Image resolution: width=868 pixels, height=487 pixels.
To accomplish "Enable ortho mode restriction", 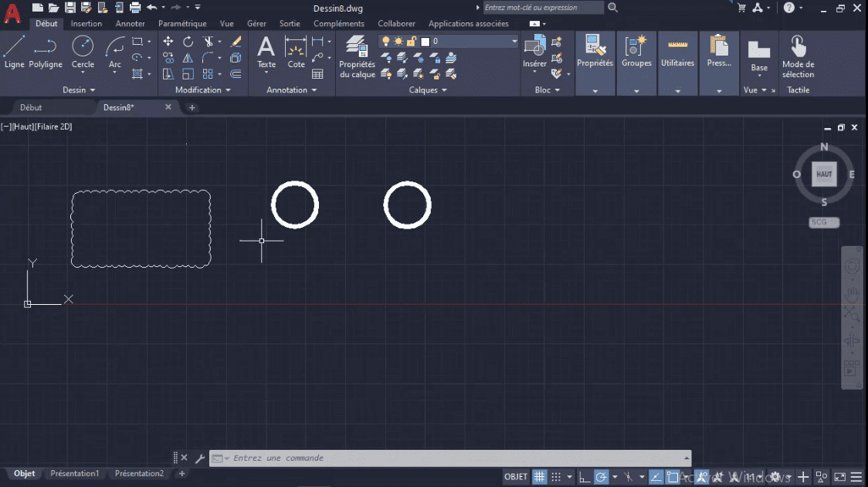I will pos(585,476).
